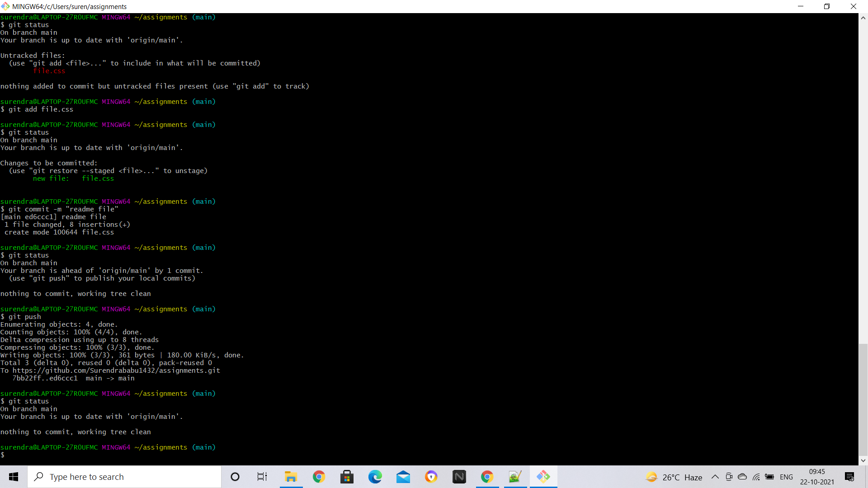Image resolution: width=868 pixels, height=488 pixels.
Task: Click the Cortana circle icon
Action: pos(235,477)
